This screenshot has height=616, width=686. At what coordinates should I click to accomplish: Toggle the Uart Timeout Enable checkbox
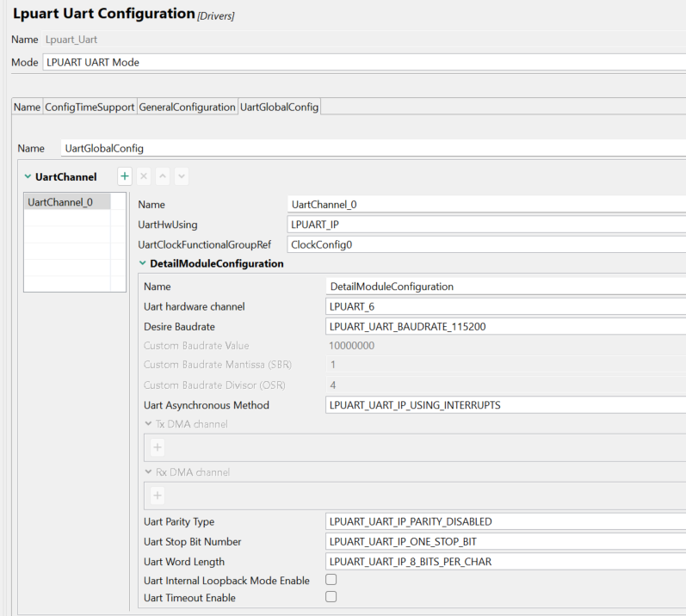tap(331, 597)
